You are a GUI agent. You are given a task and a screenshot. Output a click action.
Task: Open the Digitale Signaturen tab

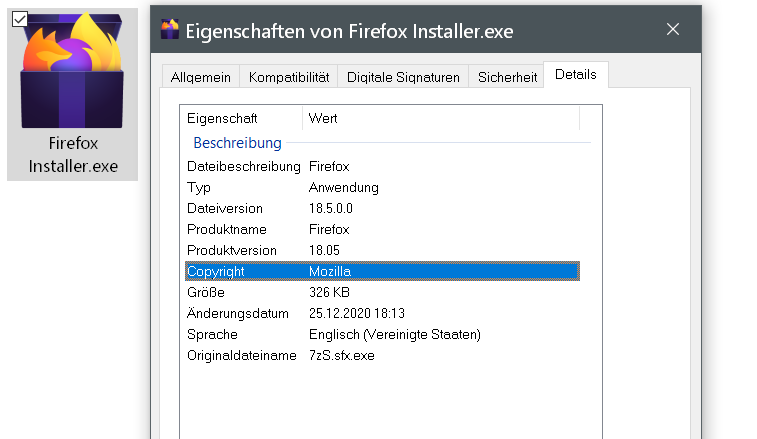click(x=403, y=77)
